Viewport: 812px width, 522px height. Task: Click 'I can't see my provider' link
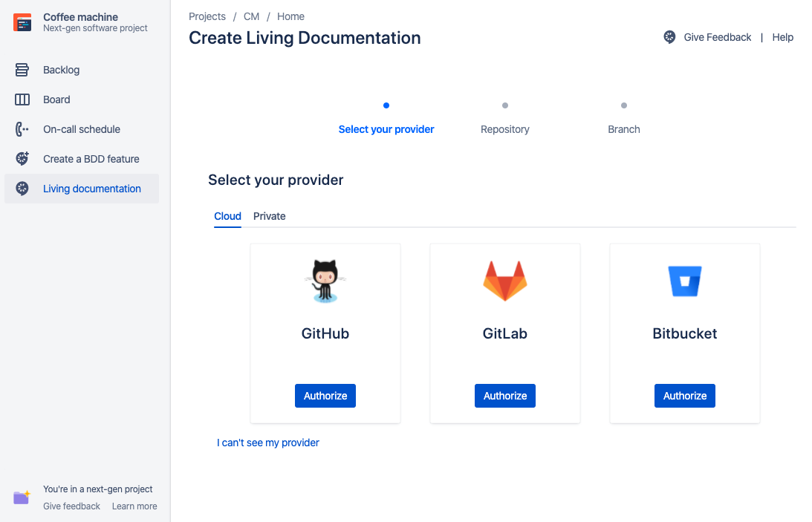(267, 443)
